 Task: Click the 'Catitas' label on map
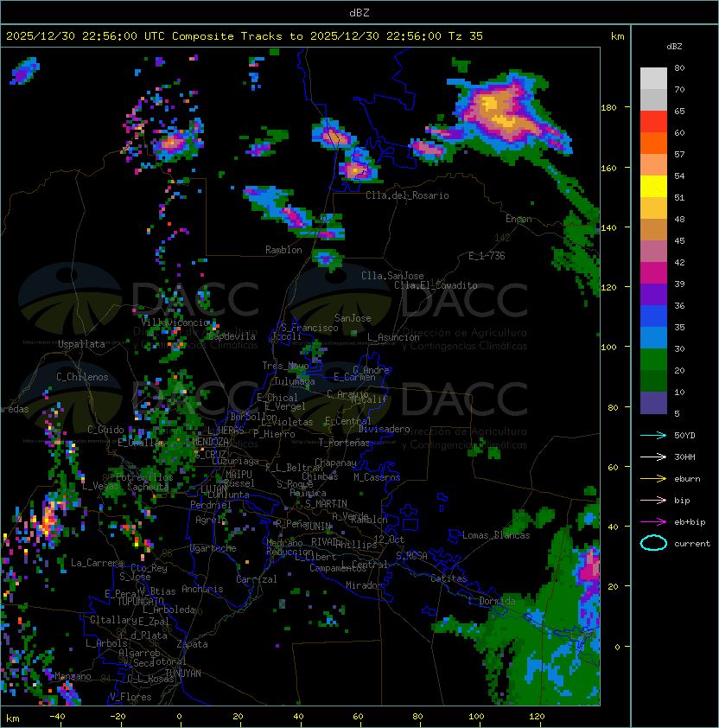pos(449,578)
